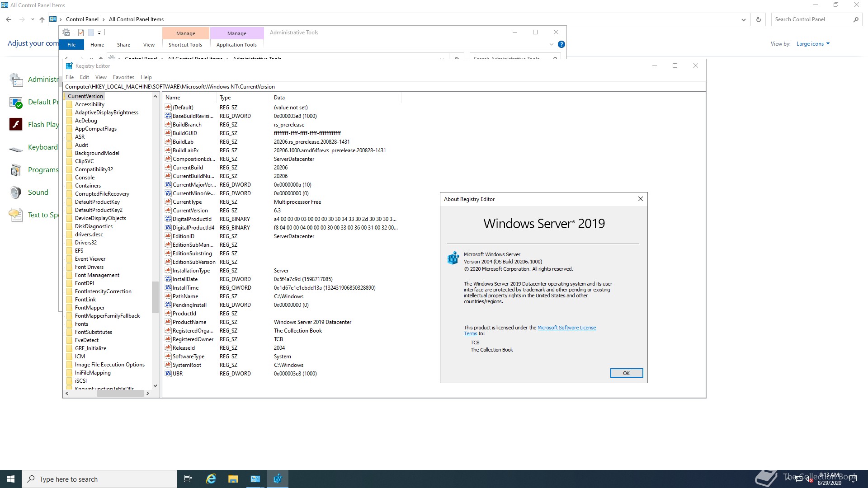Image resolution: width=868 pixels, height=488 pixels.
Task: Open the File menu in Registry Editor
Action: tap(70, 77)
